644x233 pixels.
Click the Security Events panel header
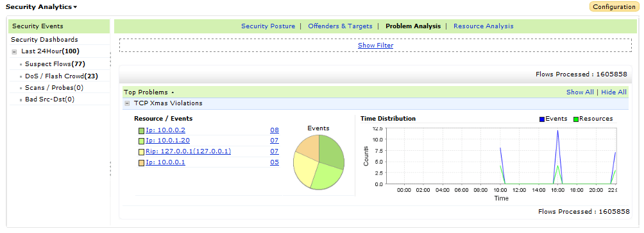[x=59, y=26]
